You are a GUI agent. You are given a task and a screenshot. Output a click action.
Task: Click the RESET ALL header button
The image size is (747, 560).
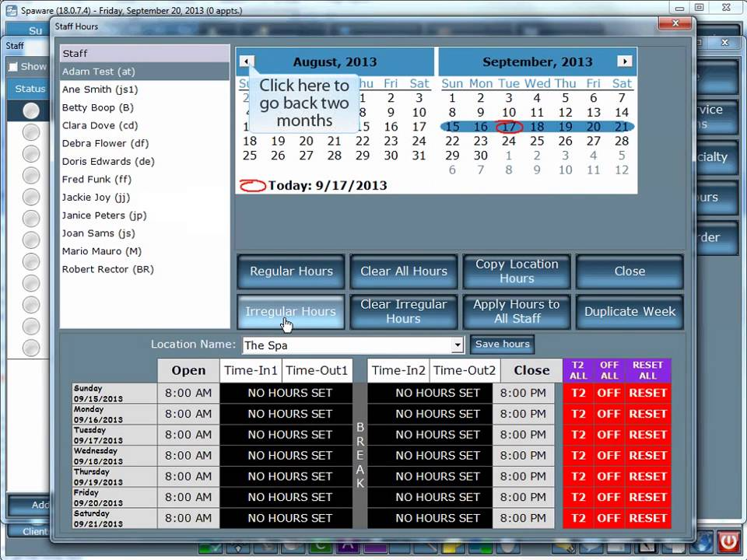point(647,370)
